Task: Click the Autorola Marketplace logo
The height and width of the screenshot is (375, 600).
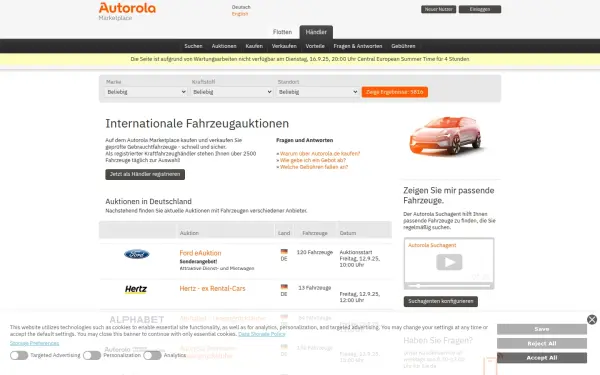Action: point(127,11)
